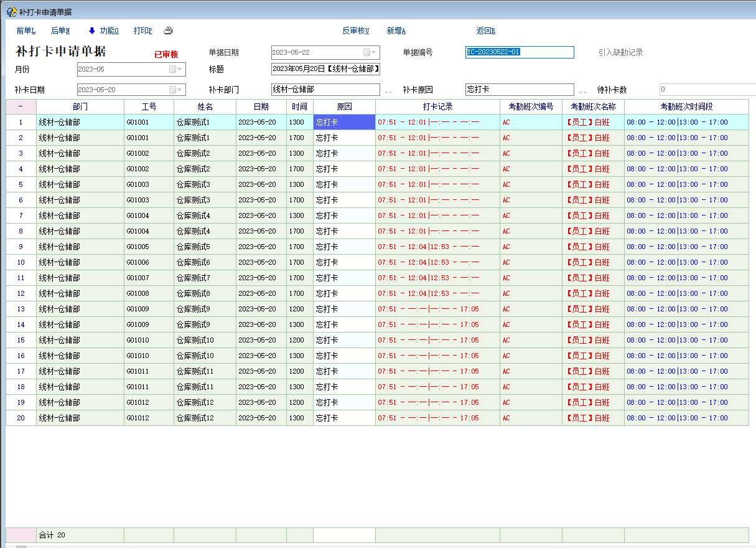Go to next document via 后单
Image resolution: width=756 pixels, height=548 pixels.
pos(60,31)
